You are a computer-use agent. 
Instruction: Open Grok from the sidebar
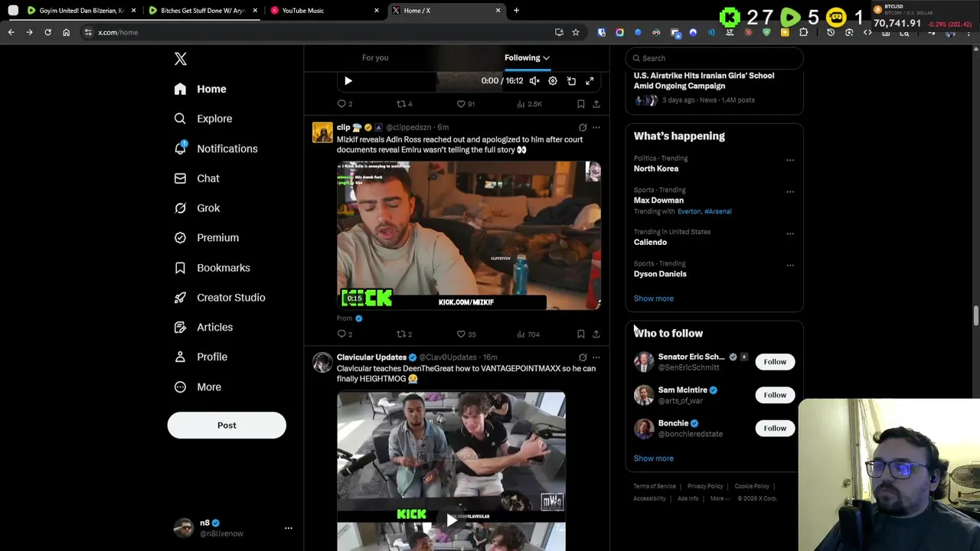[x=197, y=208]
